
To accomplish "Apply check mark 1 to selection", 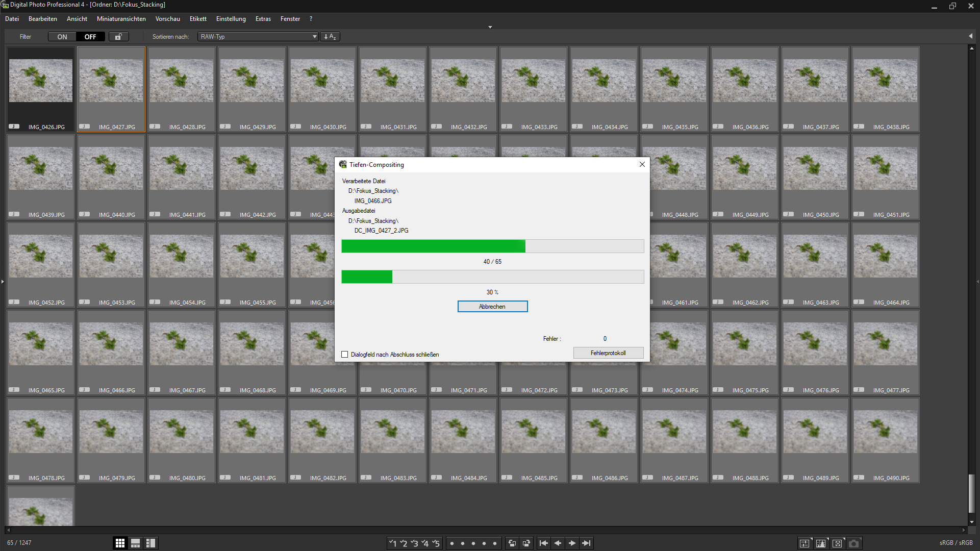I will (x=392, y=543).
